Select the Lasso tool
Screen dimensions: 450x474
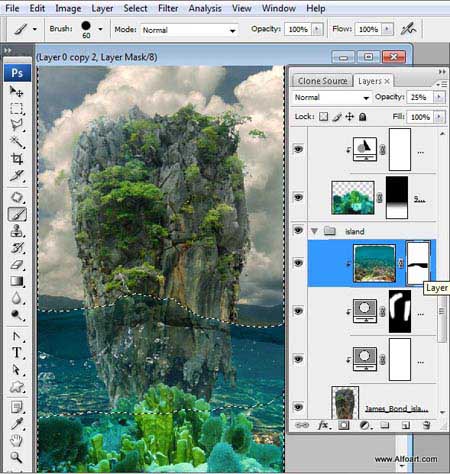coord(16,125)
